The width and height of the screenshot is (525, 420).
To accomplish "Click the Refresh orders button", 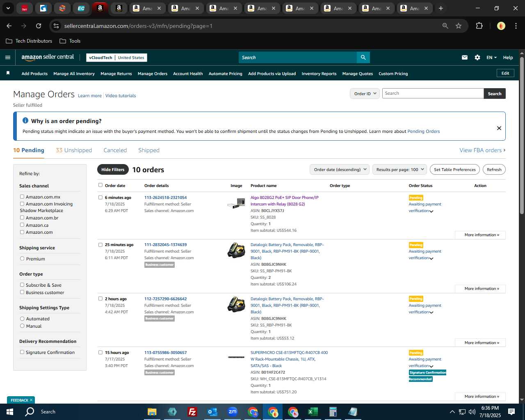I will point(494,169).
